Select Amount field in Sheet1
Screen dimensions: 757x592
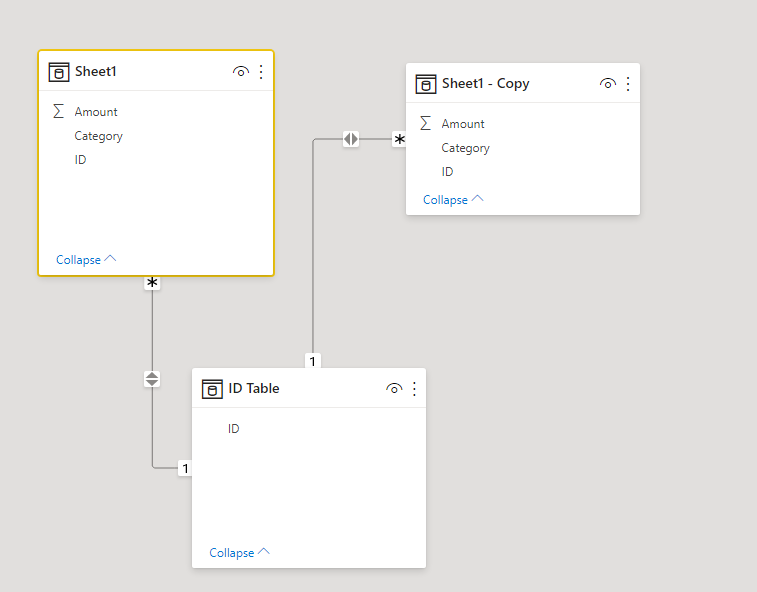[x=96, y=112]
